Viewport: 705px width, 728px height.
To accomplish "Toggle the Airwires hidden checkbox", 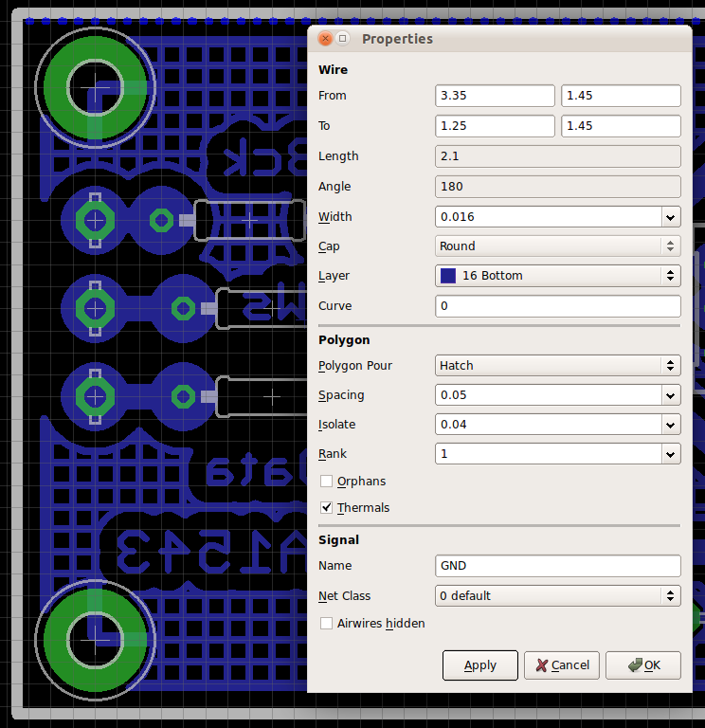I will click(326, 623).
